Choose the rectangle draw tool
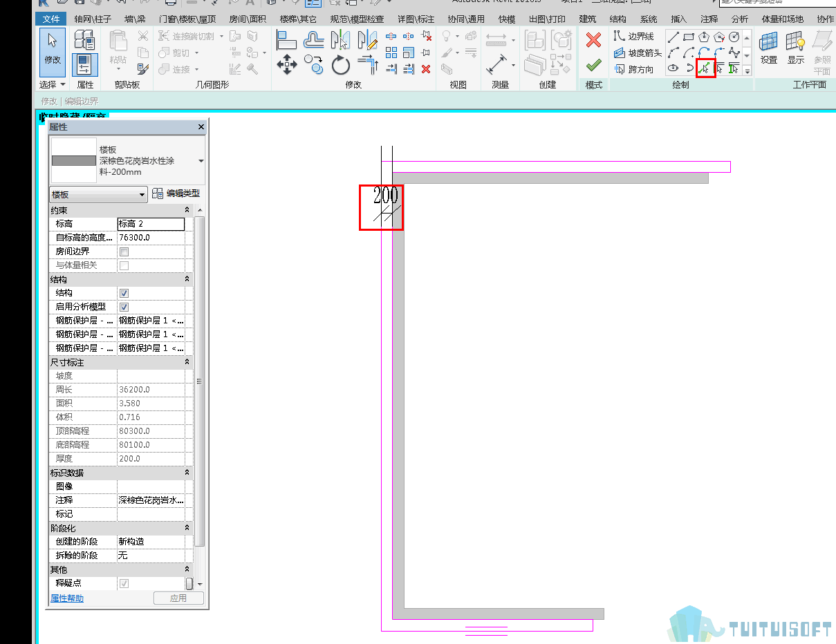 689,37
